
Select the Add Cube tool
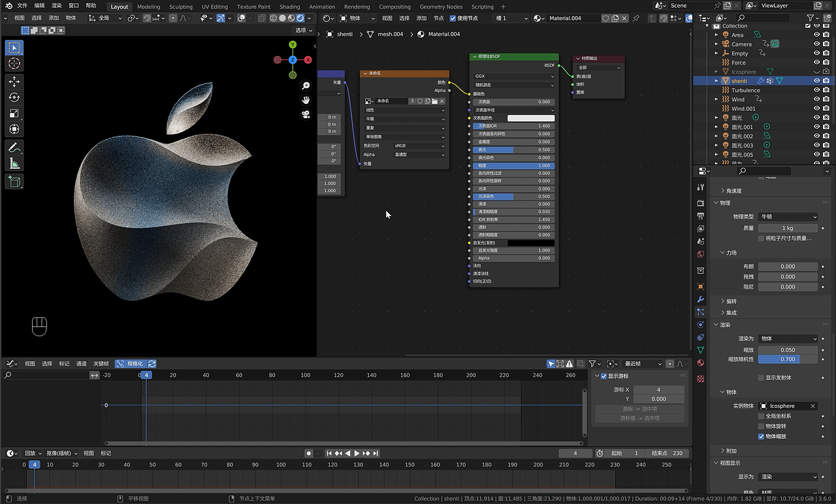(14, 181)
